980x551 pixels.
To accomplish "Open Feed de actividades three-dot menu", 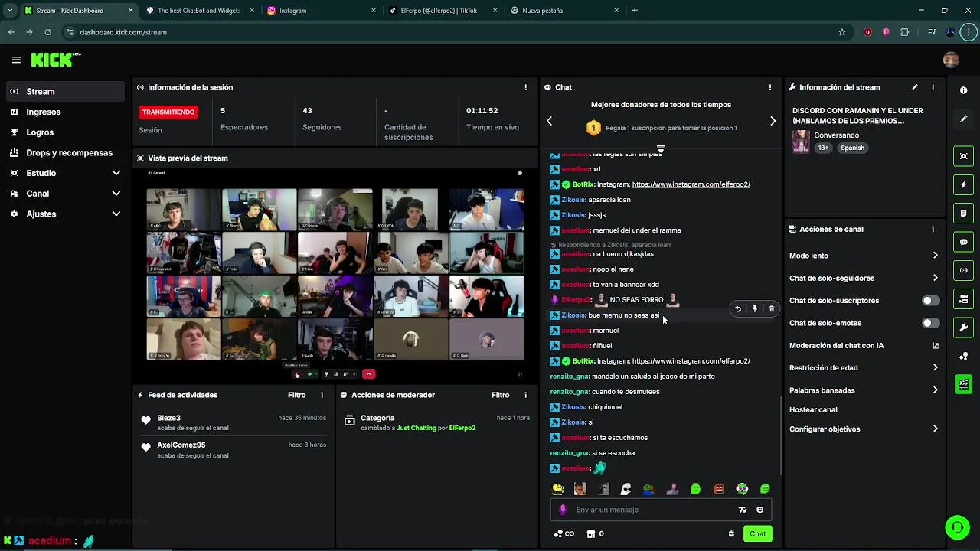I will pyautogui.click(x=322, y=395).
